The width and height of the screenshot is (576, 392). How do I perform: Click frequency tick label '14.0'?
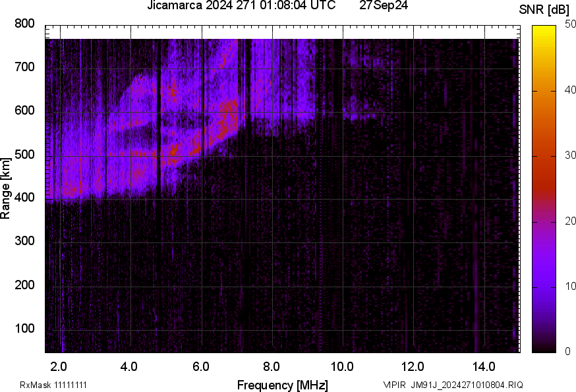click(x=484, y=367)
